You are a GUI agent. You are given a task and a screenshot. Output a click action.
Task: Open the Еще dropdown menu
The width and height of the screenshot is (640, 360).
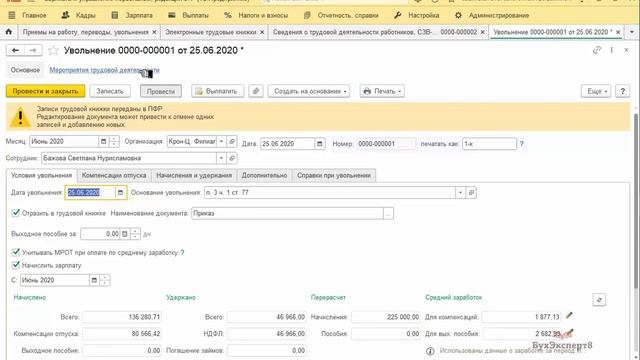(x=596, y=91)
